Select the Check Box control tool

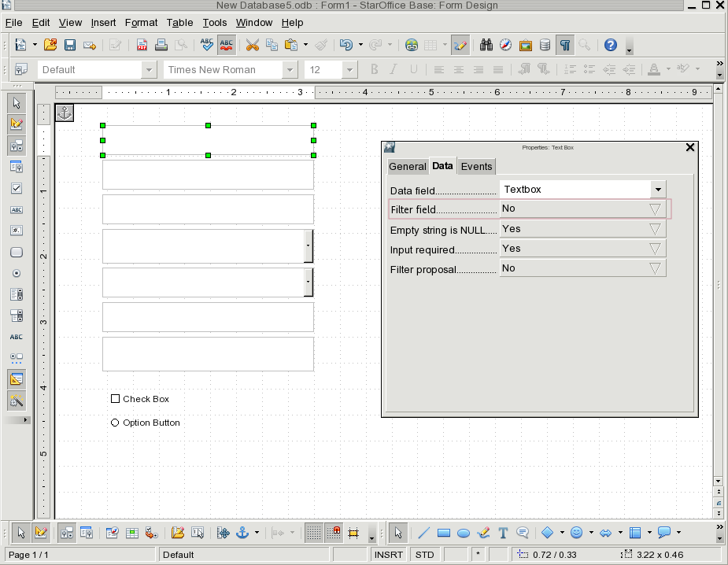pyautogui.click(x=17, y=189)
